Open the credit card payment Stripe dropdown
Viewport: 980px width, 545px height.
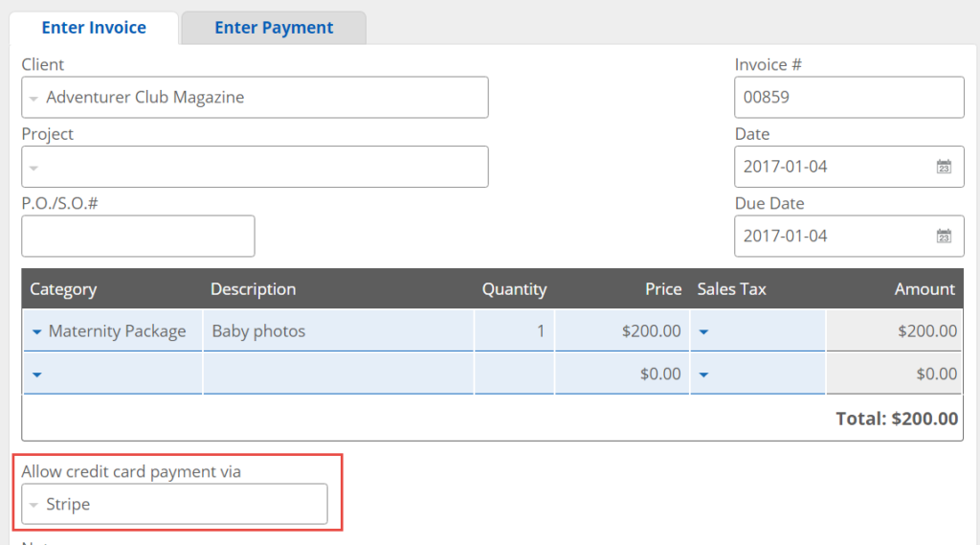[34, 505]
